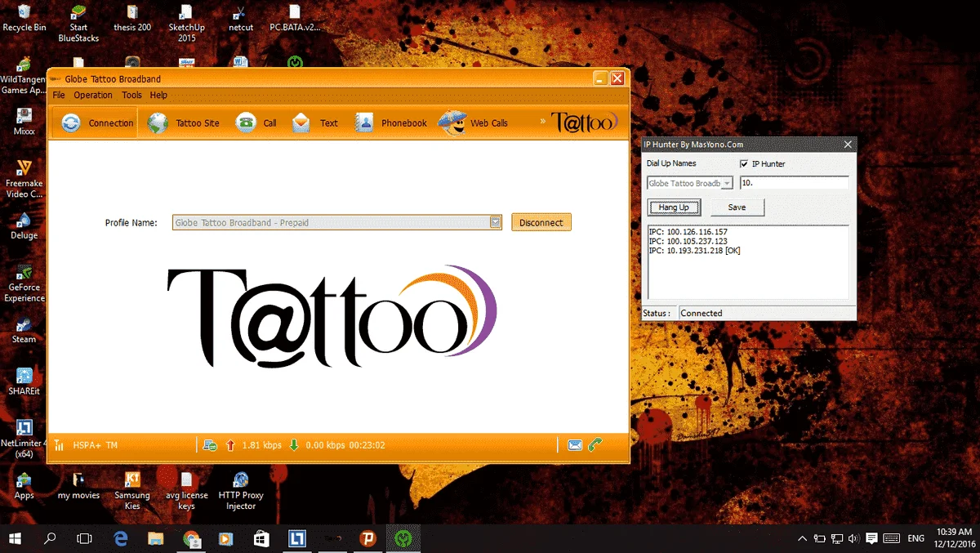The image size is (980, 553).
Task: Click the IP prefix input field showing 10.
Action: point(794,184)
